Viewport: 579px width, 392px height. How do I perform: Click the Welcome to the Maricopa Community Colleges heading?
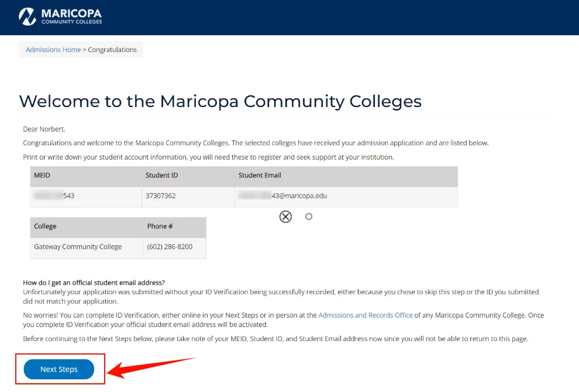click(x=220, y=101)
